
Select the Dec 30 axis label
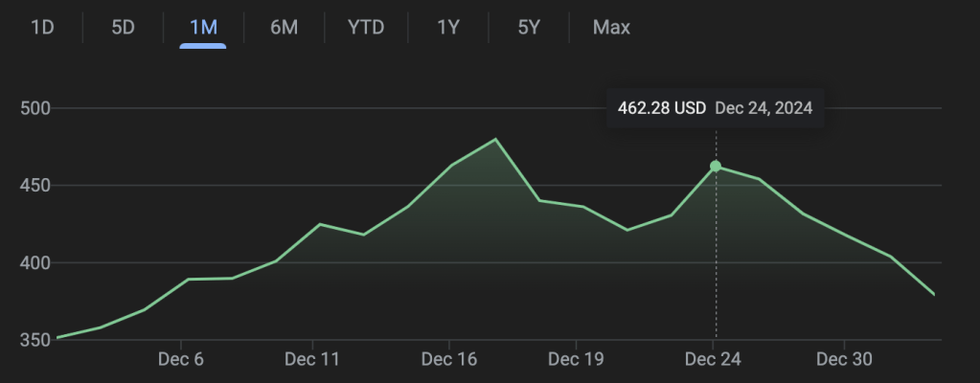(x=844, y=359)
